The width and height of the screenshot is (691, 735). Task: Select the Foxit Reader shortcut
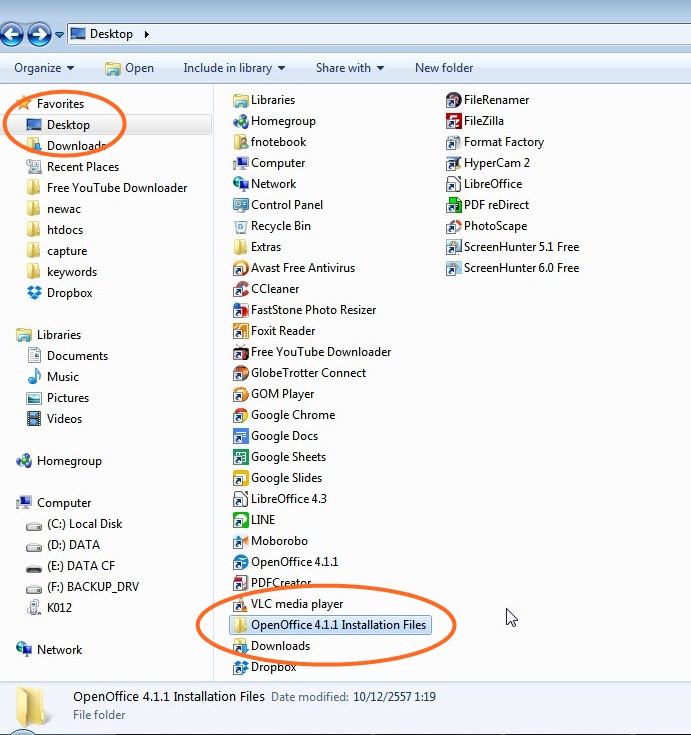pyautogui.click(x=274, y=331)
